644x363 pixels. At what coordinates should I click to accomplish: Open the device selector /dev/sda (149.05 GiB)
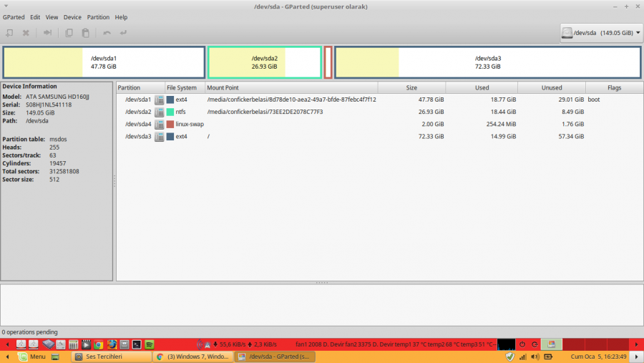click(601, 33)
